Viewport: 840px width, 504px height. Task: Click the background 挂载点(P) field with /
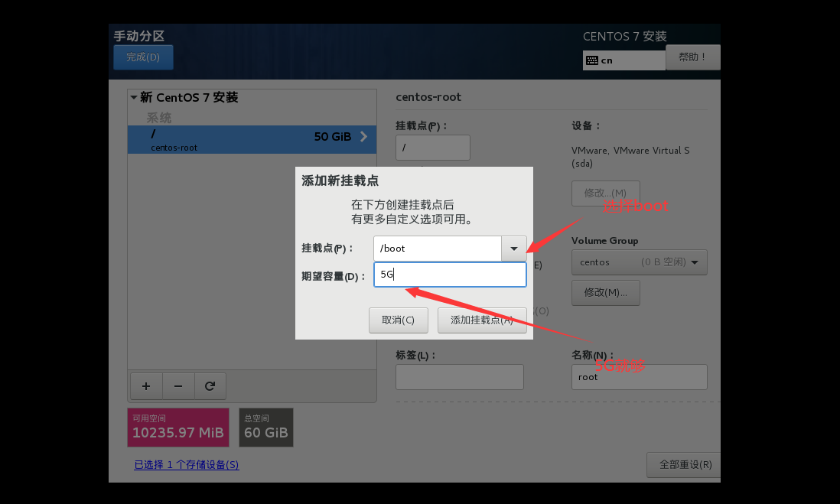coord(433,148)
